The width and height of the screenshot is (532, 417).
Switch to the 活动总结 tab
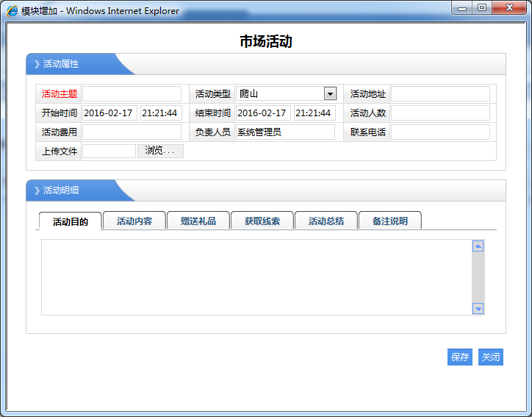pos(326,221)
